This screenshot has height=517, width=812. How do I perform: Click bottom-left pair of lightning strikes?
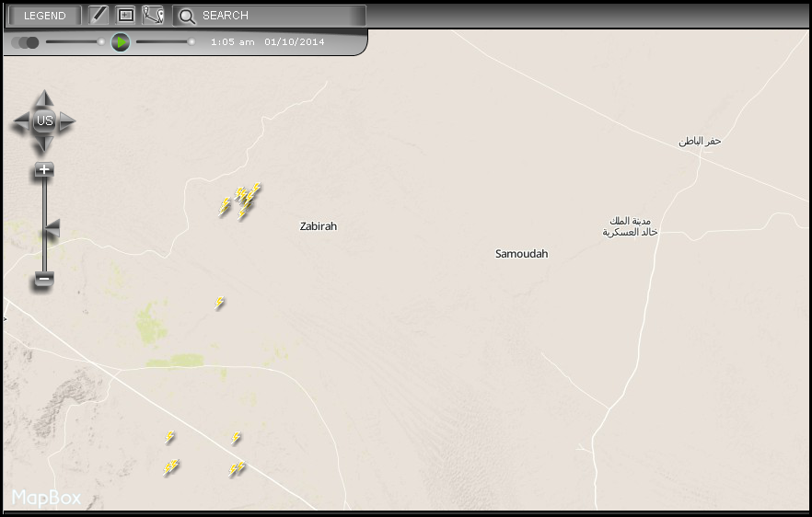171,466
